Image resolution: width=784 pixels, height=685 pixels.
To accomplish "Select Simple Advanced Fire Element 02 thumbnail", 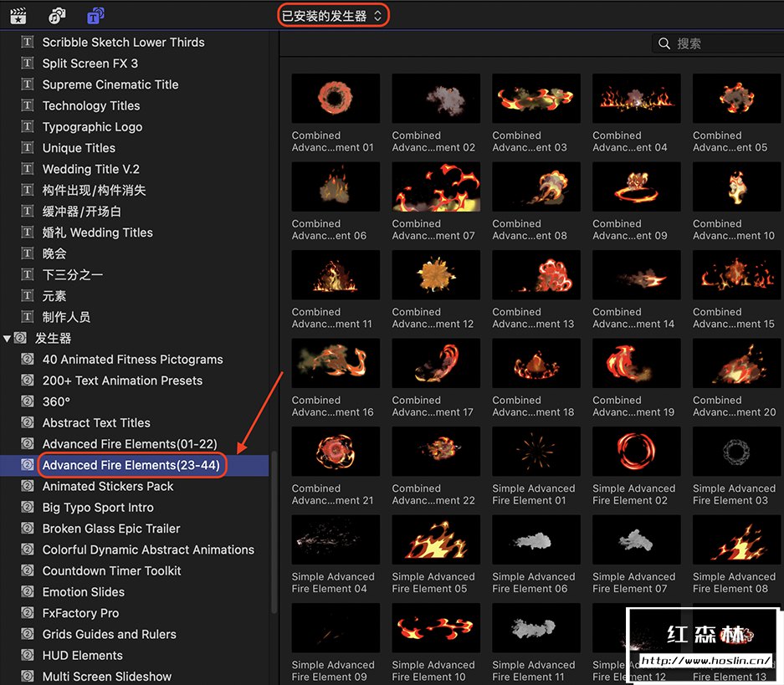I will point(637,451).
